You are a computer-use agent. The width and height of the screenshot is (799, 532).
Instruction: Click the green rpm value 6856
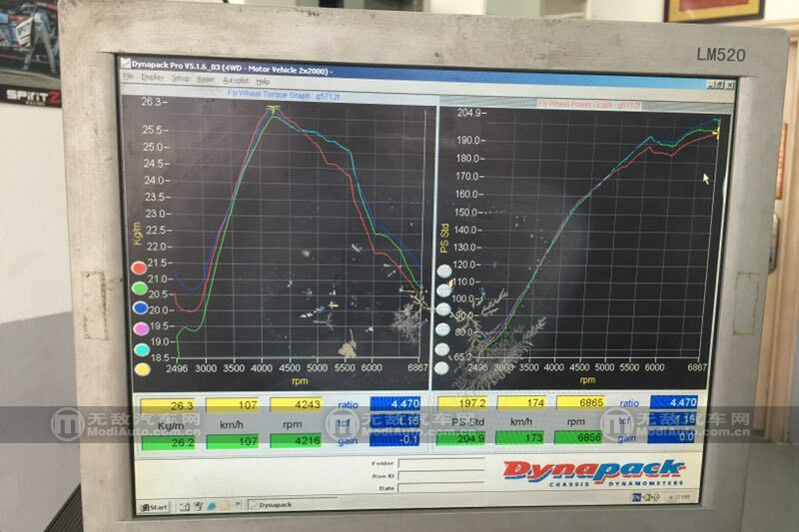(578, 437)
